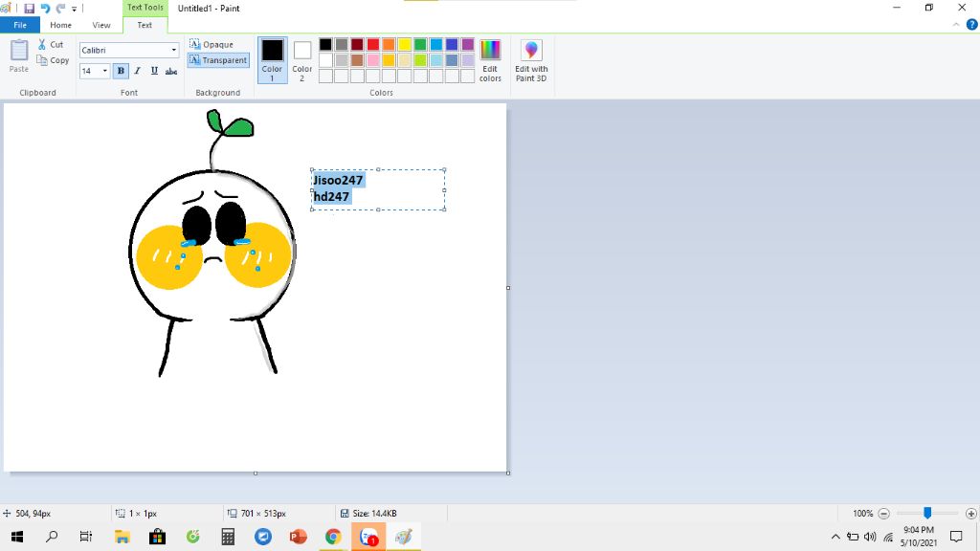The height and width of the screenshot is (551, 980).
Task: Open the clock showing 9:04 PM
Action: (919, 537)
